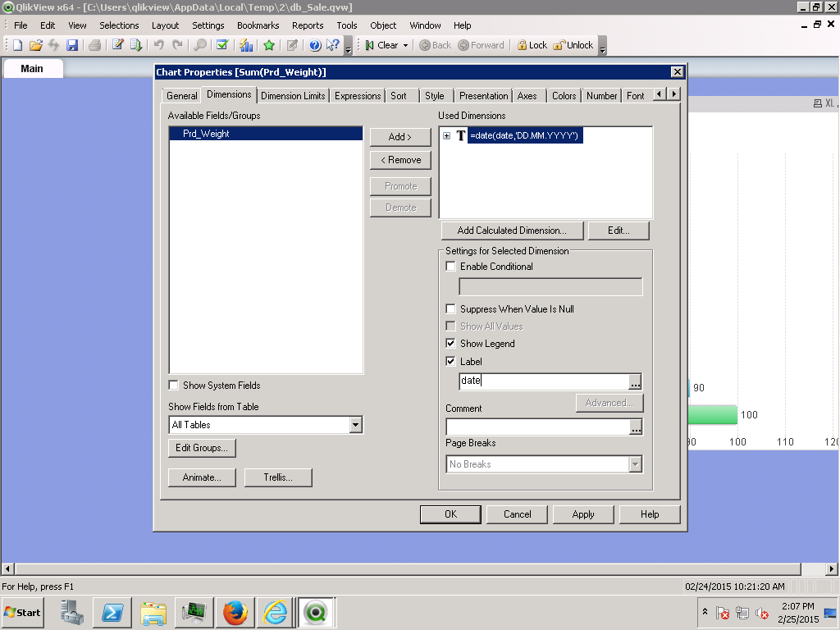
Task: Click the blue Help question mark icon
Action: point(315,45)
